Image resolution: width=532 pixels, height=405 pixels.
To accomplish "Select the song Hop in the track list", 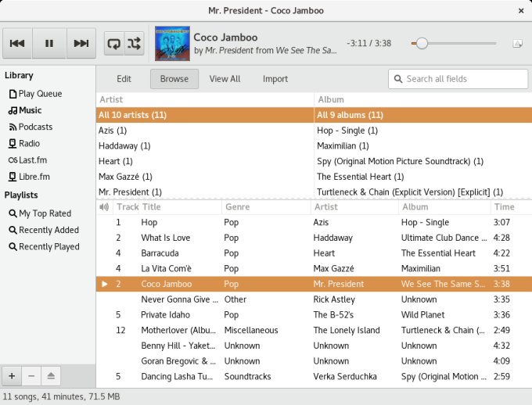I will [315, 223].
